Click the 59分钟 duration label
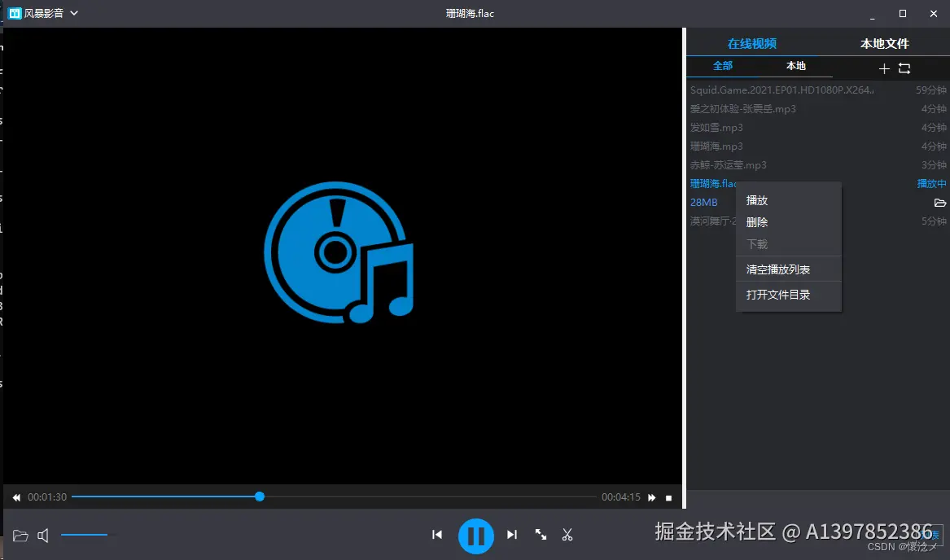This screenshot has width=950, height=560. point(930,90)
